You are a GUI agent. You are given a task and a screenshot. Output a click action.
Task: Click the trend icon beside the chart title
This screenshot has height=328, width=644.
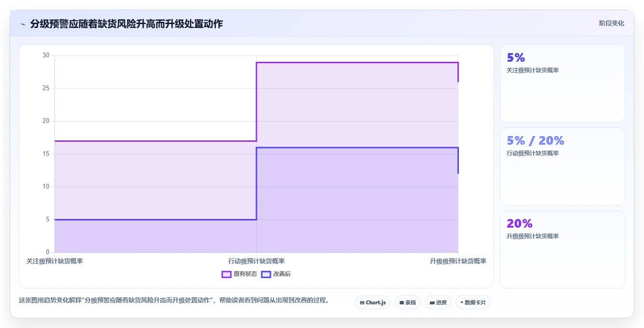[x=23, y=24]
